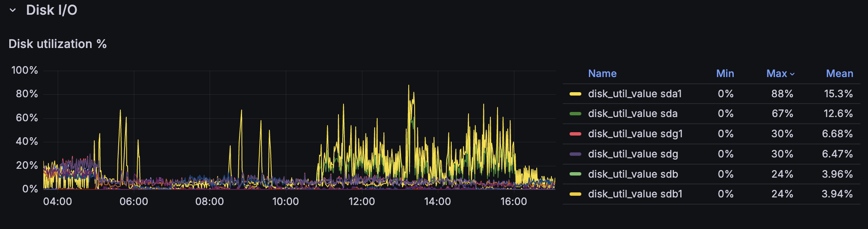The image size is (868, 229).
Task: Click the red sdg1 series color swatch
Action: point(575,134)
